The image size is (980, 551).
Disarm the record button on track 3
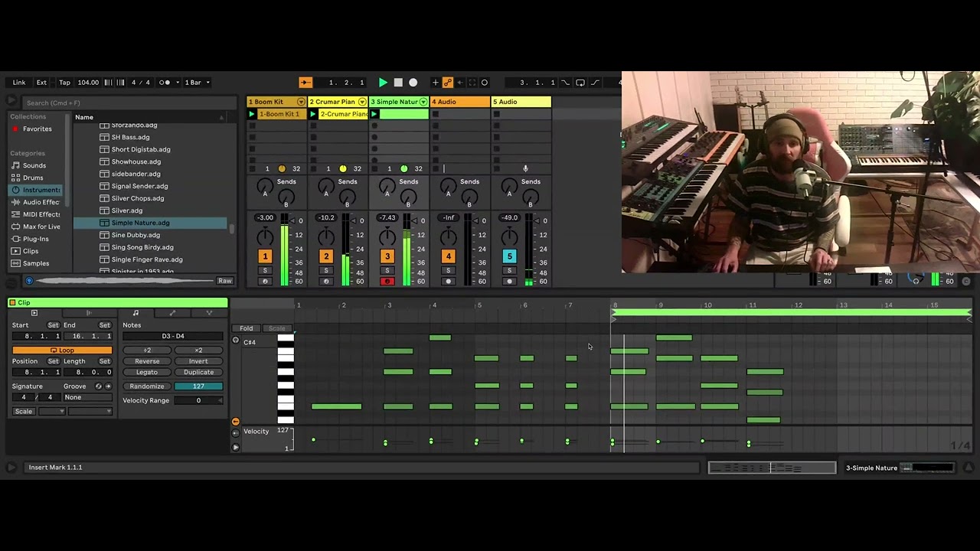coord(387,282)
